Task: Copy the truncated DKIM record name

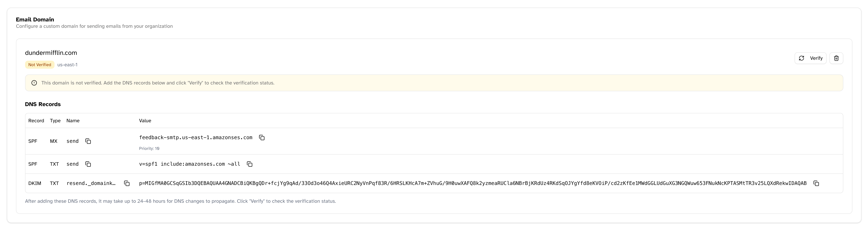Action: pyautogui.click(x=127, y=183)
